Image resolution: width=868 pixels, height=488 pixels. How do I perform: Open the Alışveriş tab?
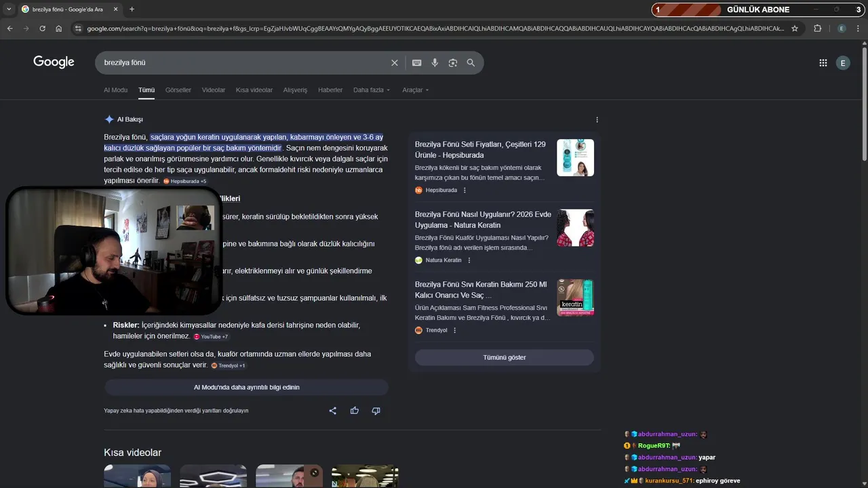(x=295, y=90)
